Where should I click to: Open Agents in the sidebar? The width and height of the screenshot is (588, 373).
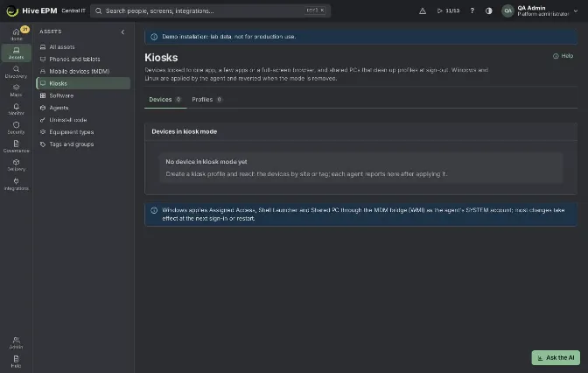click(x=83, y=108)
